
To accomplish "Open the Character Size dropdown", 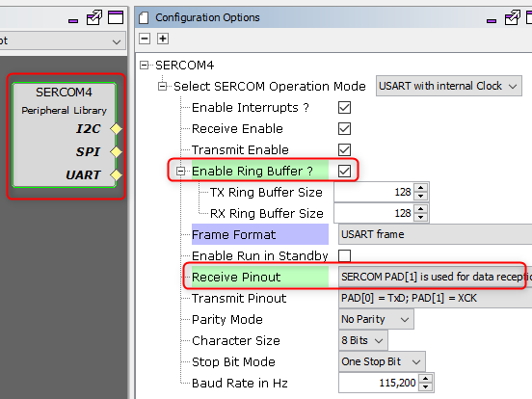I will [x=363, y=340].
